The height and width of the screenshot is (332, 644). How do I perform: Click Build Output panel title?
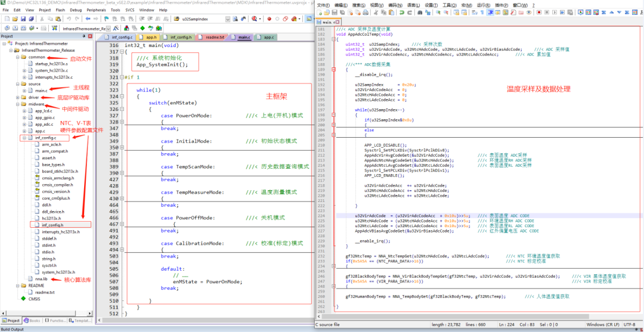[x=13, y=329]
